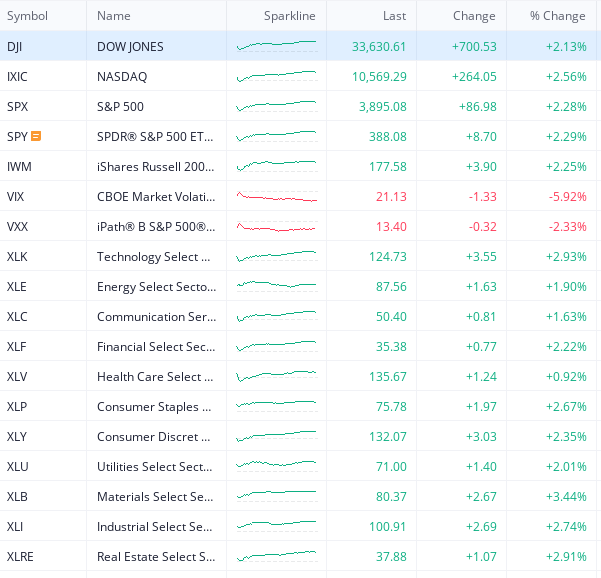Open the VIX red sparkline chart

point(277,197)
